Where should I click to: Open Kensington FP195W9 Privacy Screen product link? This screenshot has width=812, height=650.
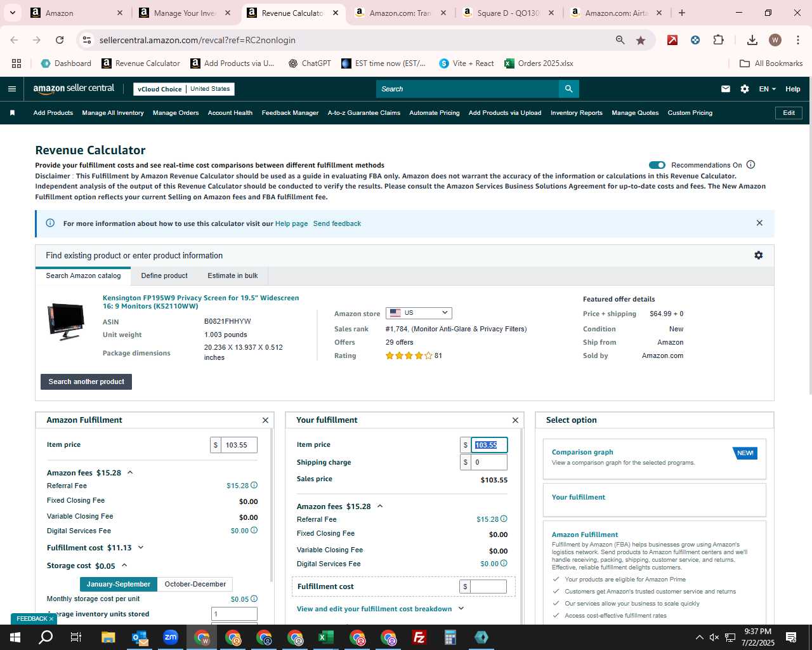[x=200, y=302]
